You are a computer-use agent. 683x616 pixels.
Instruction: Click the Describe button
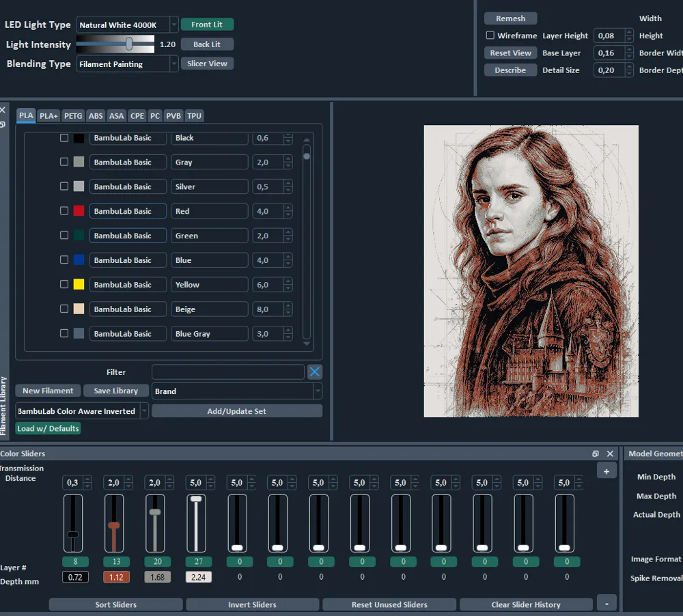click(510, 70)
